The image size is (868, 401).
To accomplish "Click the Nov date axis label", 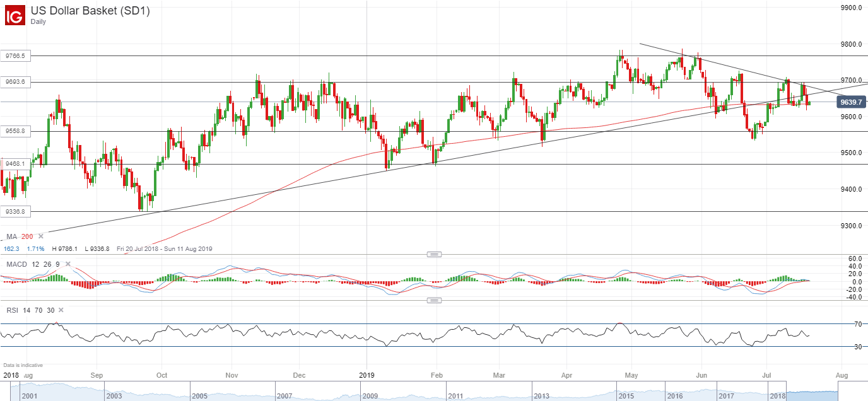I will [x=230, y=375].
